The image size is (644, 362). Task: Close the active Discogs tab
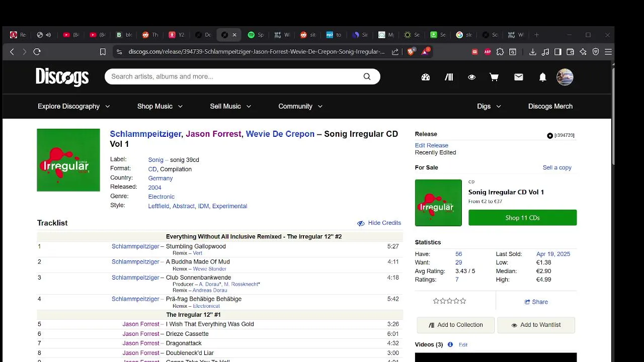tap(234, 35)
